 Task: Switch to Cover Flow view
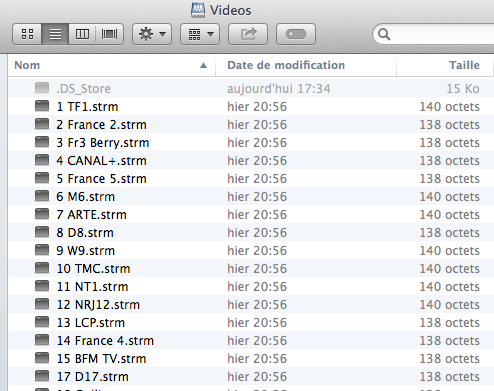tap(110, 34)
